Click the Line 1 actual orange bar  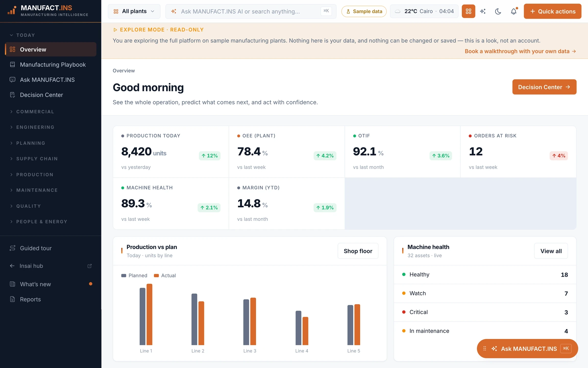149,314
